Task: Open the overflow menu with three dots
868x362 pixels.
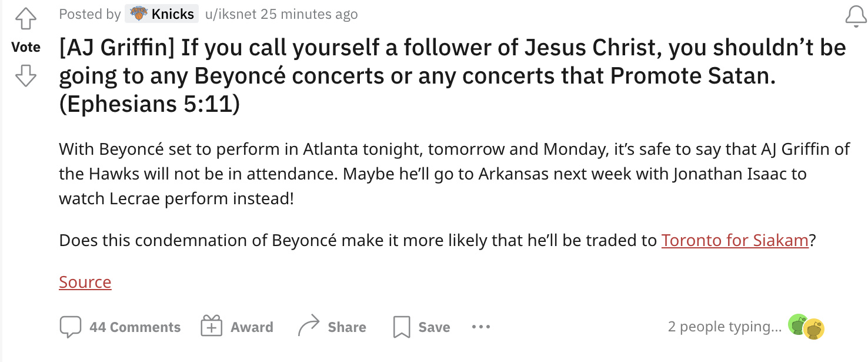Action: 480,327
